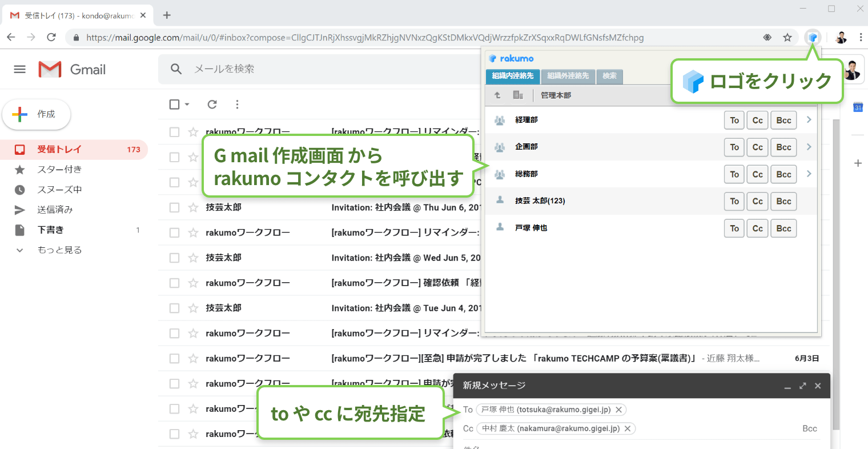Image resolution: width=868 pixels, height=449 pixels.
Task: Check the reminder email below Tue Jun 4 invitation
Action: (174, 333)
